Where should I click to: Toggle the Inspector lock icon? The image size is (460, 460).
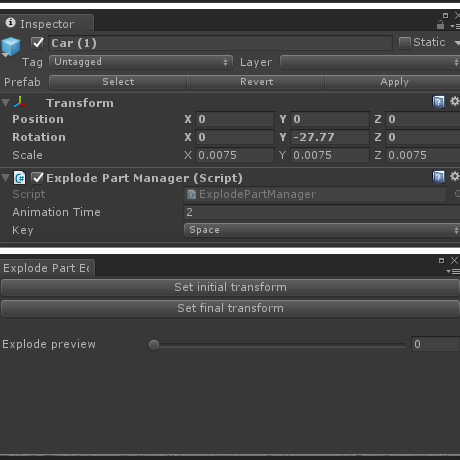(x=440, y=24)
